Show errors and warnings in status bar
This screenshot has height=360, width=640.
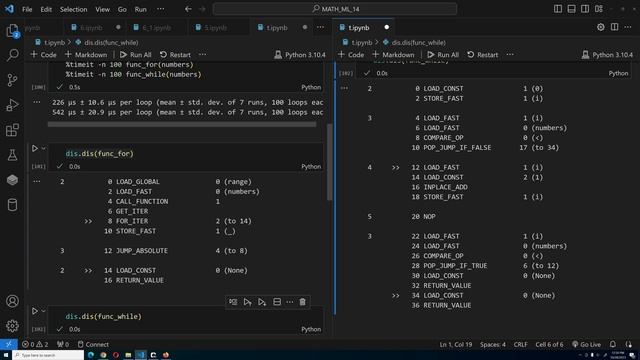pos(35,344)
